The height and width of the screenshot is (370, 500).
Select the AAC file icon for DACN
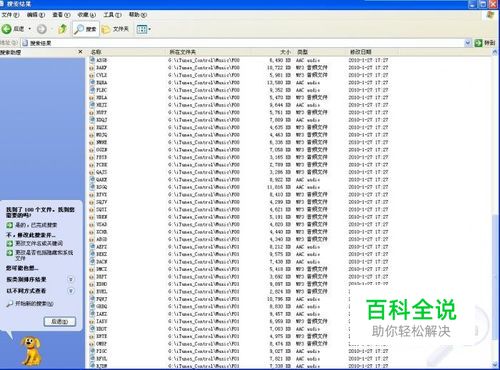(x=92, y=262)
